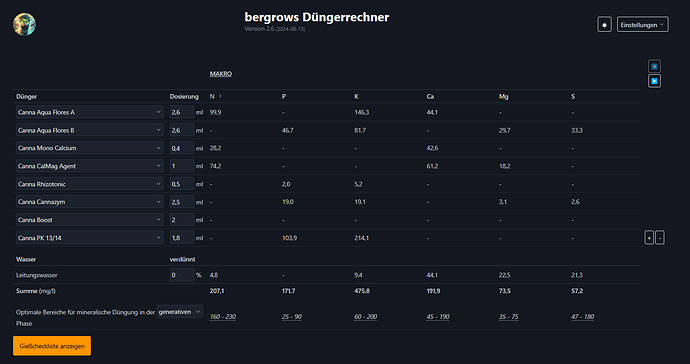Screen dimensions: 690x364
Task: Click optimal S range 47 - 180
Action: [x=583, y=316]
